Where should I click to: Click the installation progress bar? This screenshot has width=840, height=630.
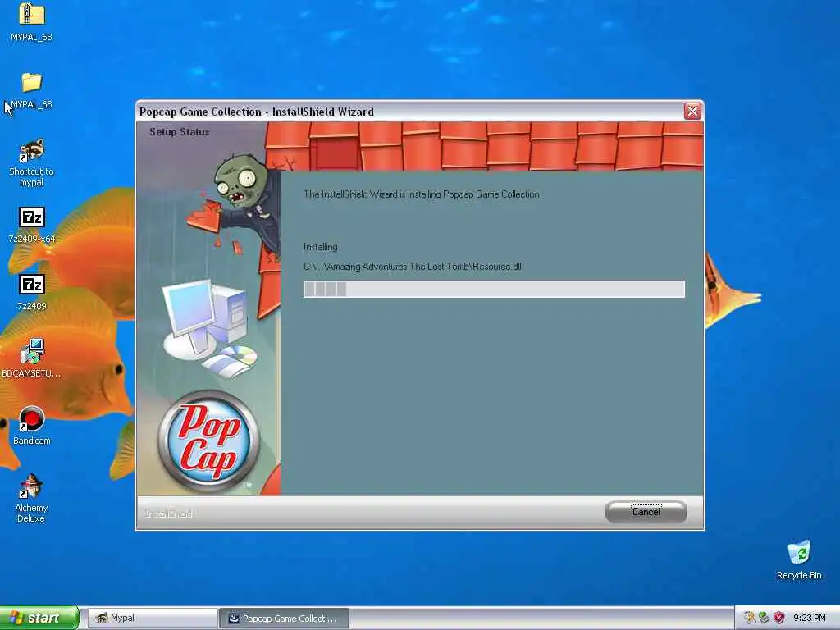coord(494,290)
